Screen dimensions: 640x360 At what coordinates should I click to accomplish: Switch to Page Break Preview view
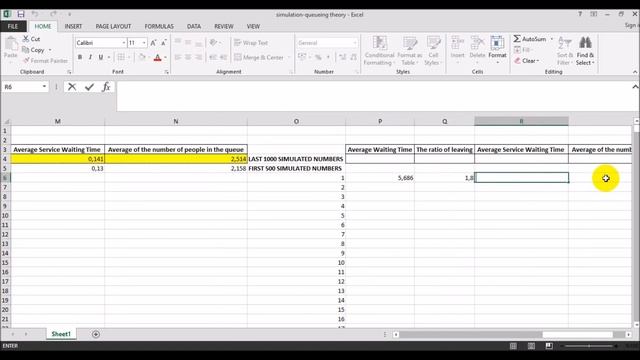pos(549,346)
